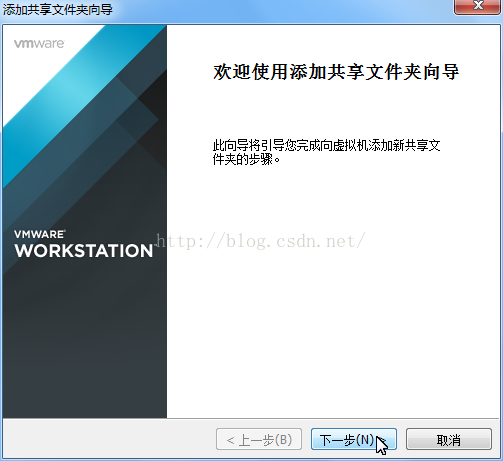Click the 取消 cancel button
Viewport: 503px width, 461px height.
[449, 439]
